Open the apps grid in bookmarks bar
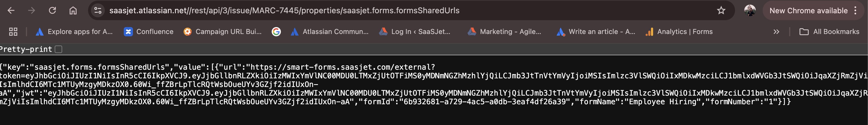 click(x=13, y=32)
